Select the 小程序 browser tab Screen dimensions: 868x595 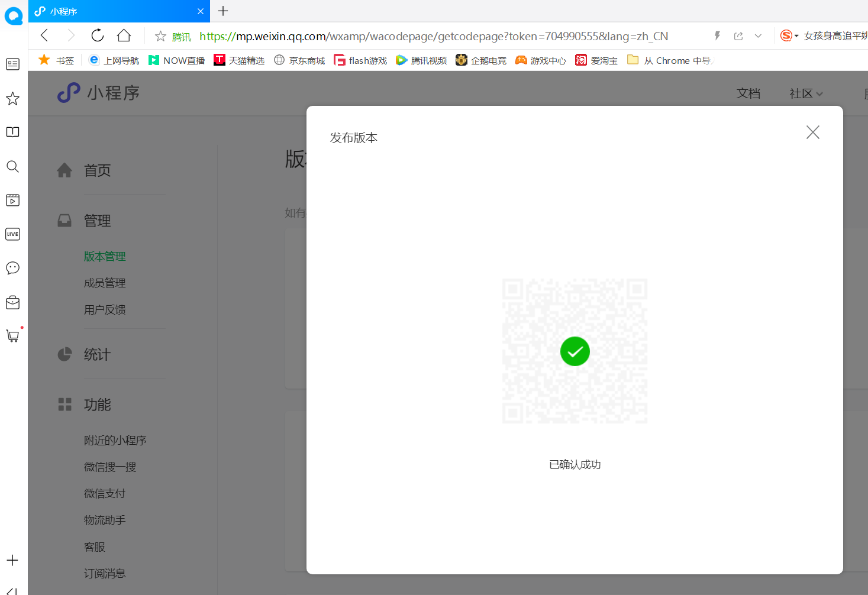119,11
